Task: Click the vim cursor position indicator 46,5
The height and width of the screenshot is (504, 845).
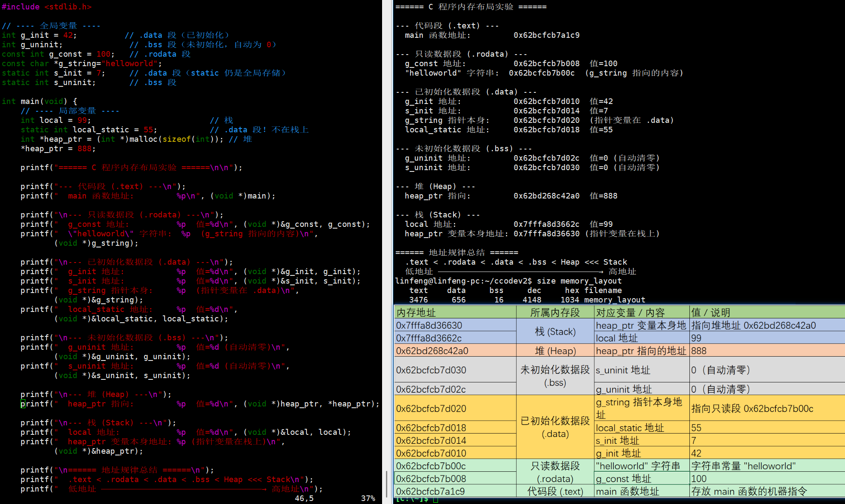Action: [304, 498]
